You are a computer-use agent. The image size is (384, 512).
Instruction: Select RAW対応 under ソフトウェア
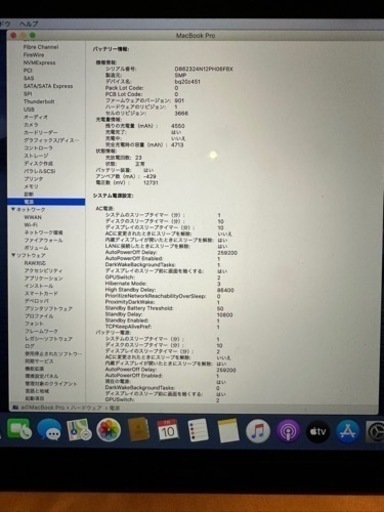coord(35,263)
